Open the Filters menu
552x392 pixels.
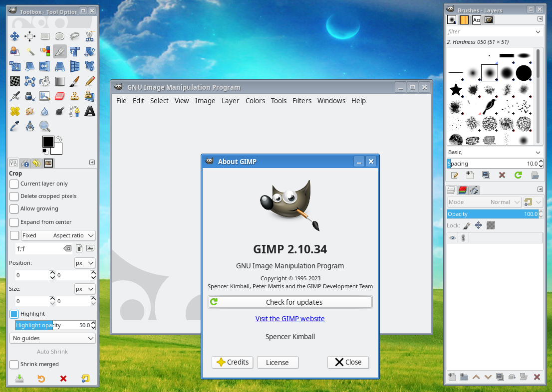302,101
